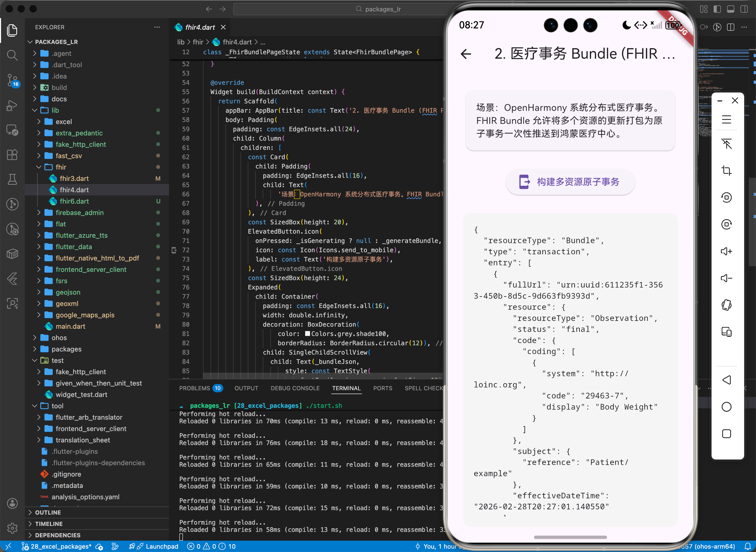The width and height of the screenshot is (756, 552).
Task: Toggle the secondary side bar layout icon
Action: click(744, 9)
